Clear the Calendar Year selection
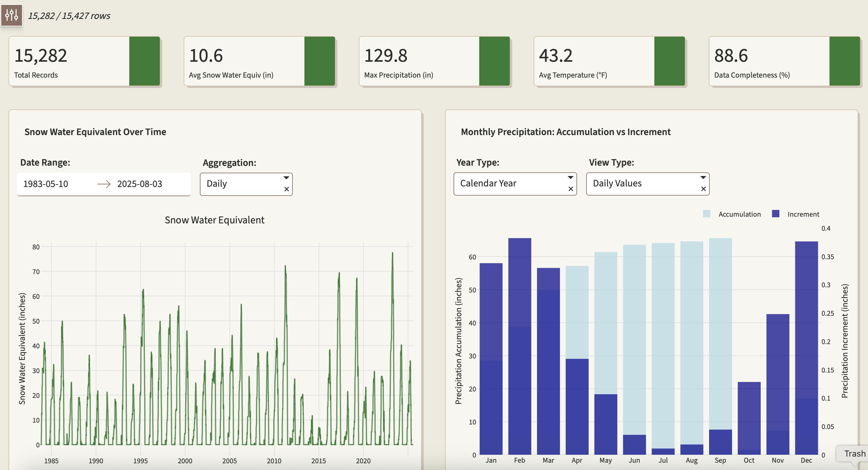 click(x=571, y=189)
